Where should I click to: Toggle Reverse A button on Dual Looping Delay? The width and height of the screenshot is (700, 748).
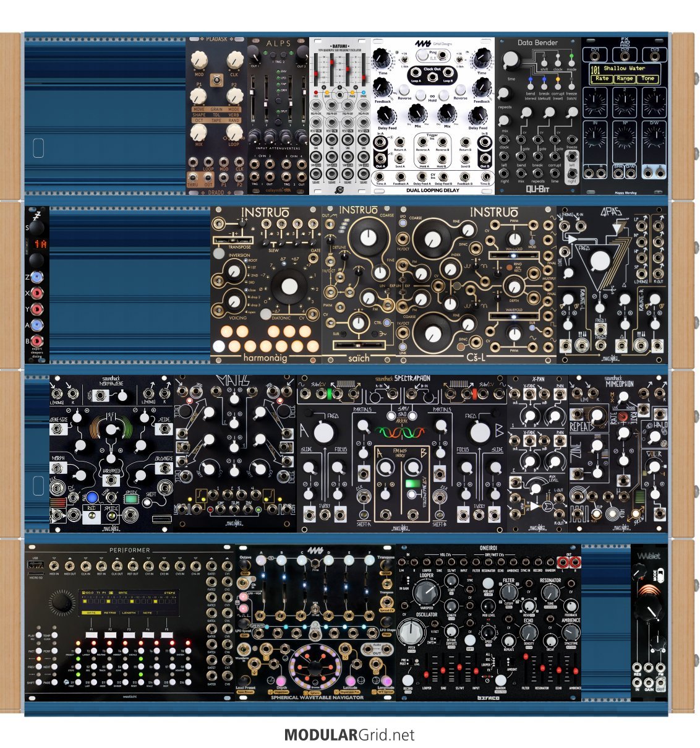click(x=404, y=90)
